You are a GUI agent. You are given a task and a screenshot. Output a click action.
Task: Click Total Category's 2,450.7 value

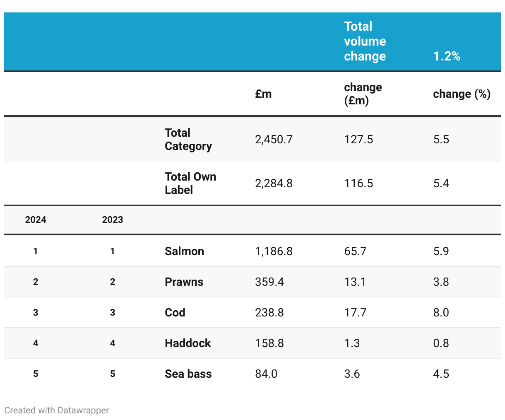pos(274,140)
